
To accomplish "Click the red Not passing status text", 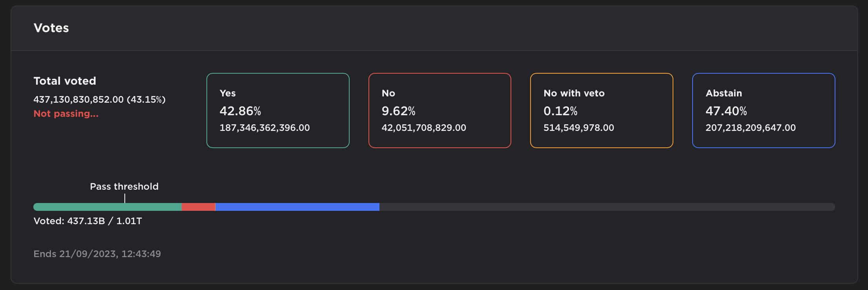I will pyautogui.click(x=66, y=114).
